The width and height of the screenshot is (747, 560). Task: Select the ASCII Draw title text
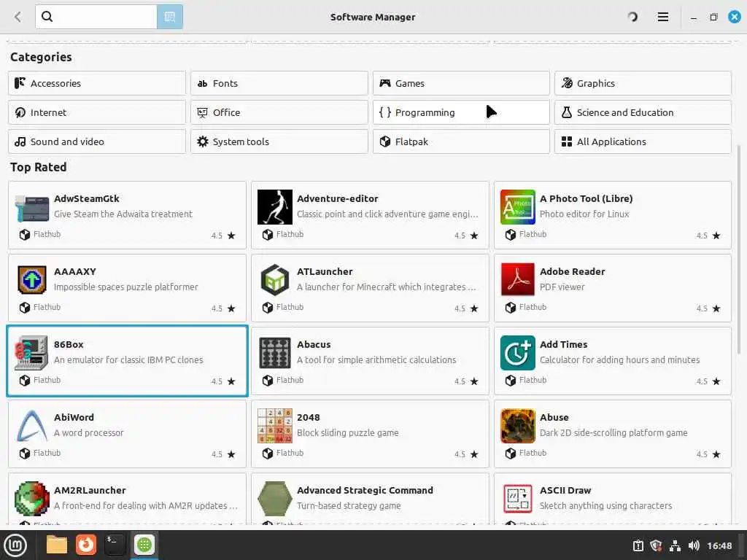[x=565, y=490]
